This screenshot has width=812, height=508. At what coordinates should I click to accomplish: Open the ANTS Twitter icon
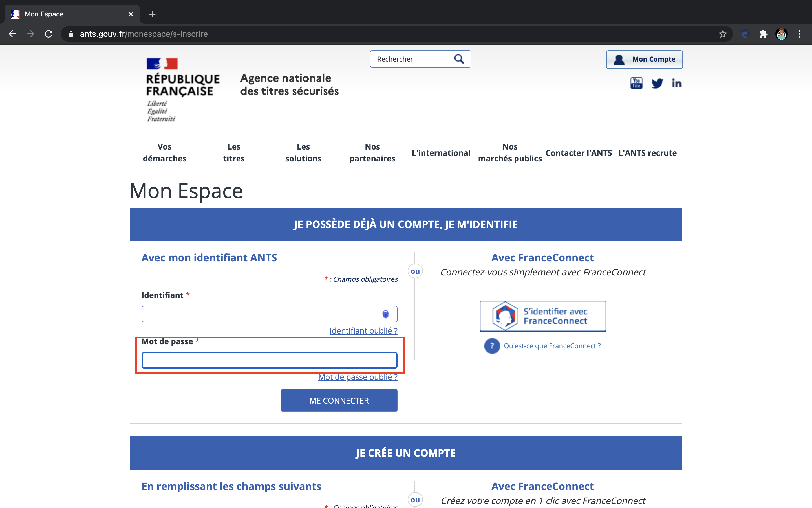pos(657,83)
